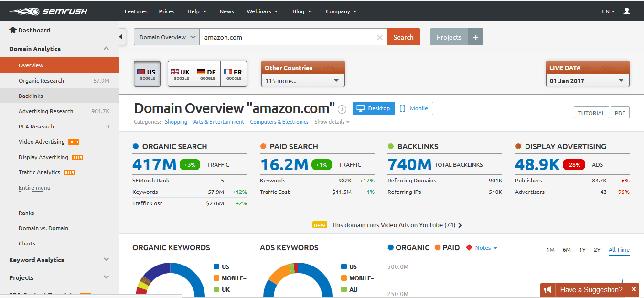
Task: Select the UK Google database flag
Action: click(x=181, y=73)
